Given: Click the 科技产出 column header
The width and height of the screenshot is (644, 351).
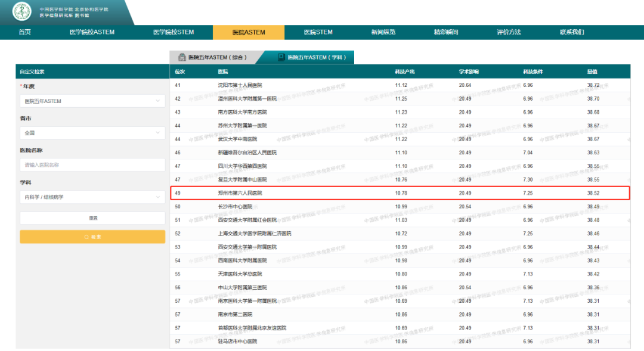Looking at the screenshot, I should pyautogui.click(x=404, y=72).
